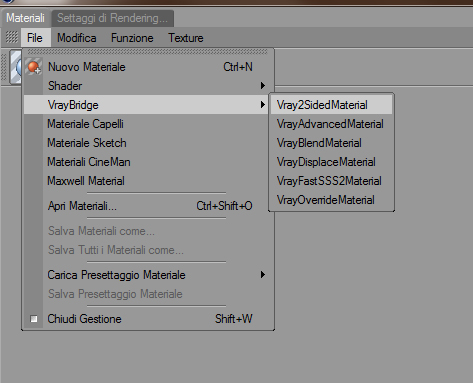Click Salva Presettaggio Materiale entry
Image resolution: width=473 pixels, height=383 pixels.
coord(149,294)
